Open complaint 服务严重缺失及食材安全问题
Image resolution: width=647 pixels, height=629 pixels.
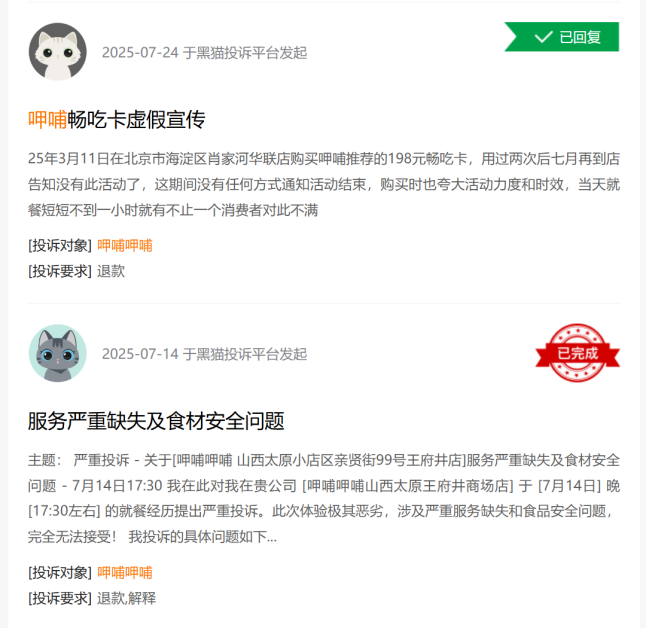156,421
